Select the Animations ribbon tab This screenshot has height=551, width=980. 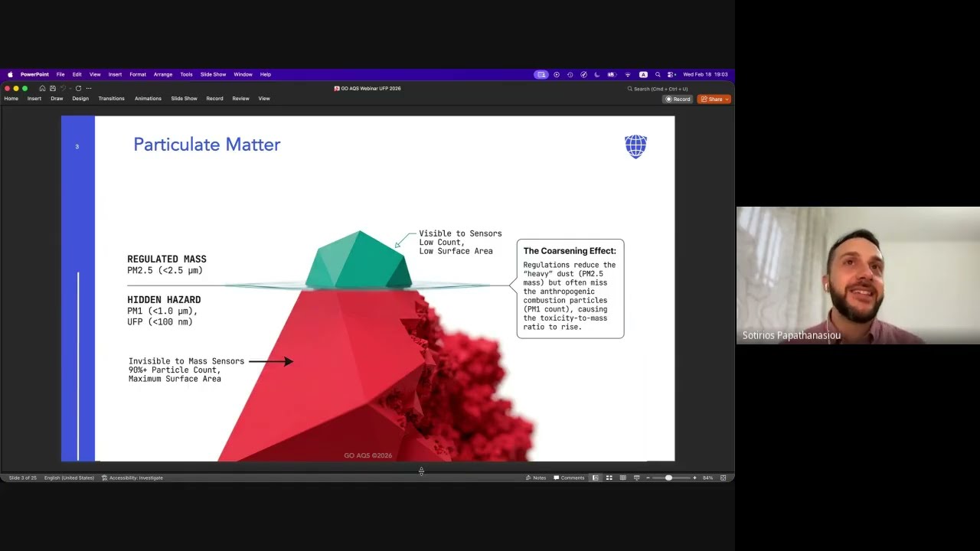pos(149,99)
